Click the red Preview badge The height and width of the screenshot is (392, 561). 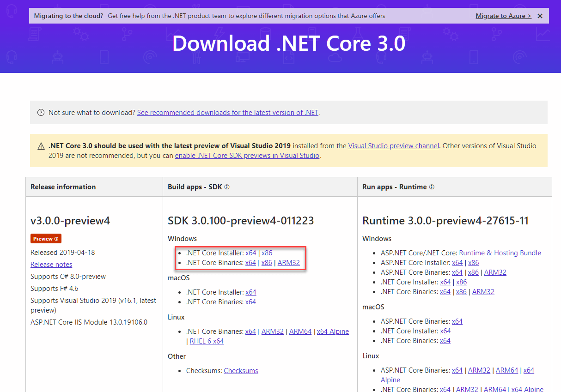(46, 239)
